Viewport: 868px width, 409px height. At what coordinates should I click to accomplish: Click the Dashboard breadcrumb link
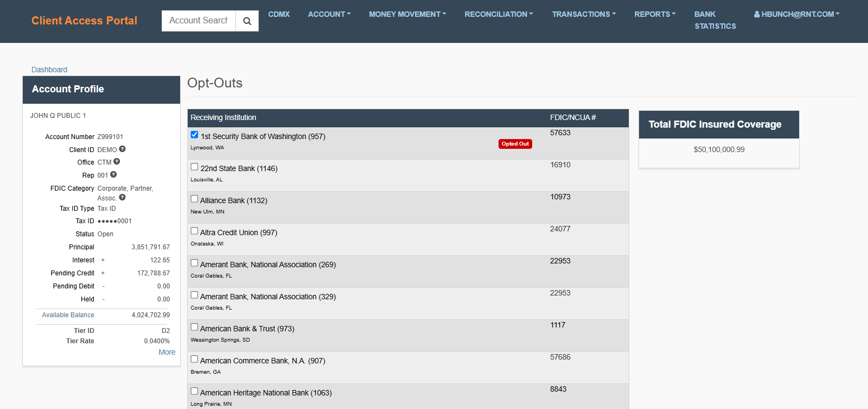click(49, 70)
